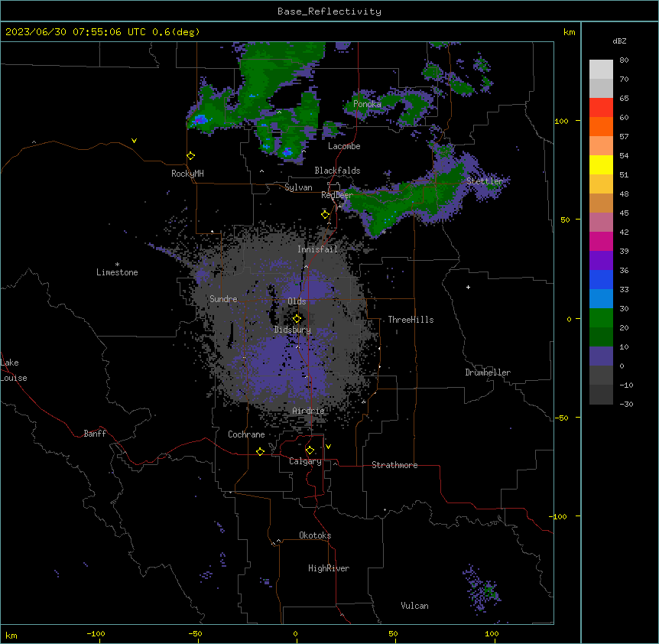Click the Ponoka city label
This screenshot has width=659, height=644.
click(x=367, y=104)
